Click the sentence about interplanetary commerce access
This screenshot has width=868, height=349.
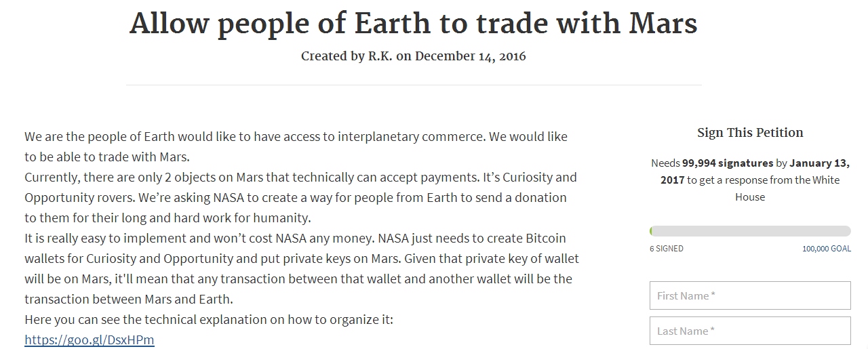[x=255, y=136]
